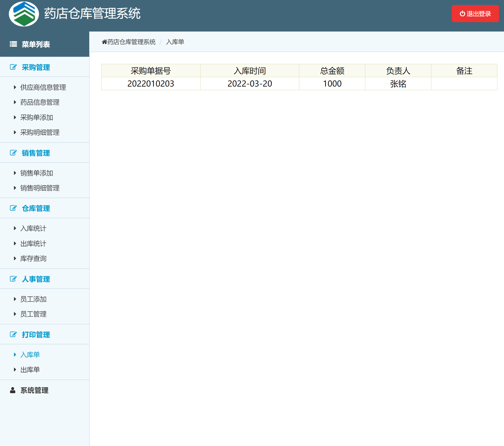Screen dimensions: 504x446
Task: Open 员工添加 under 人事管理
Action: click(33, 299)
